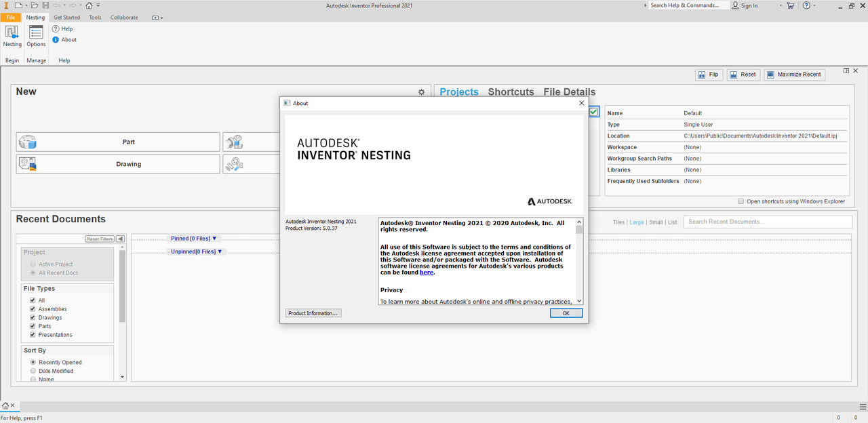Uncheck the Presentations file type checkbox

coord(32,335)
